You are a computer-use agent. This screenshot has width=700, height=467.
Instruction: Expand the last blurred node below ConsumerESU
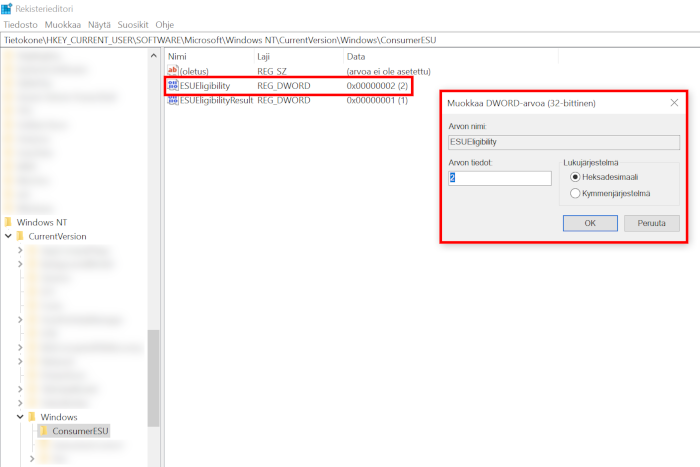32,459
